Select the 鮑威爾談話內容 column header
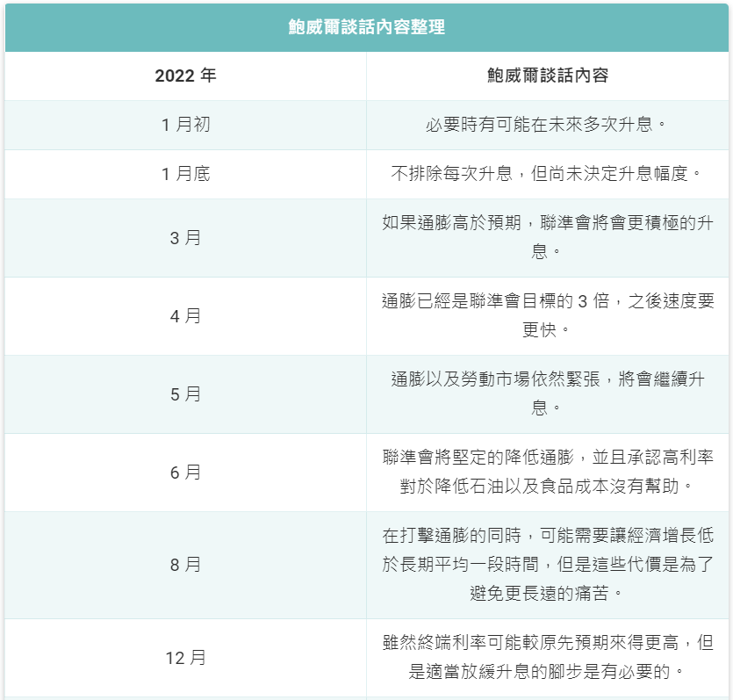 pyautogui.click(x=548, y=76)
